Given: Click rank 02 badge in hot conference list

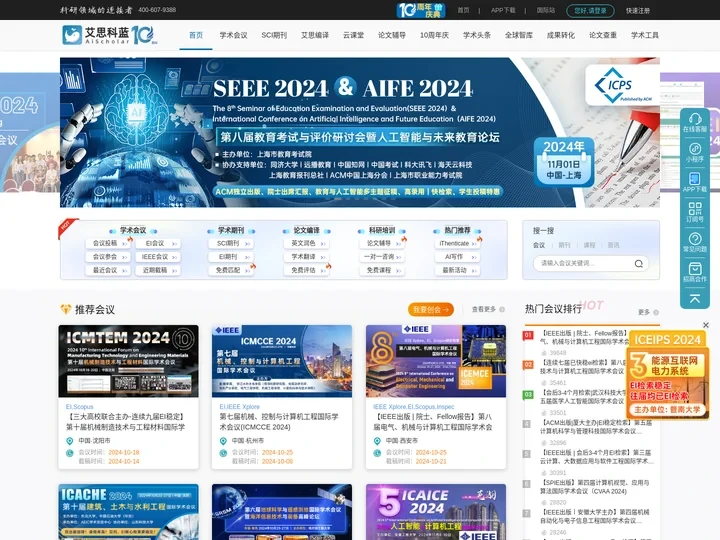Looking at the screenshot, I should [x=528, y=365].
